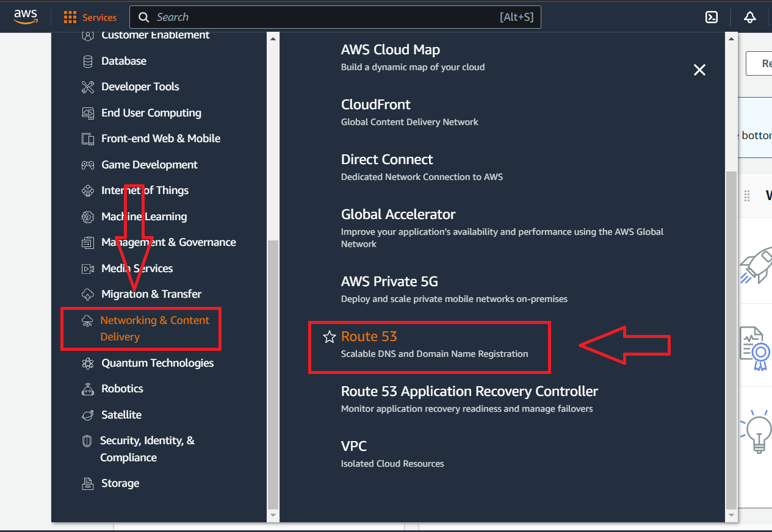Click the search magnifier icon
Image resolution: width=772 pixels, height=532 pixels.
(143, 17)
